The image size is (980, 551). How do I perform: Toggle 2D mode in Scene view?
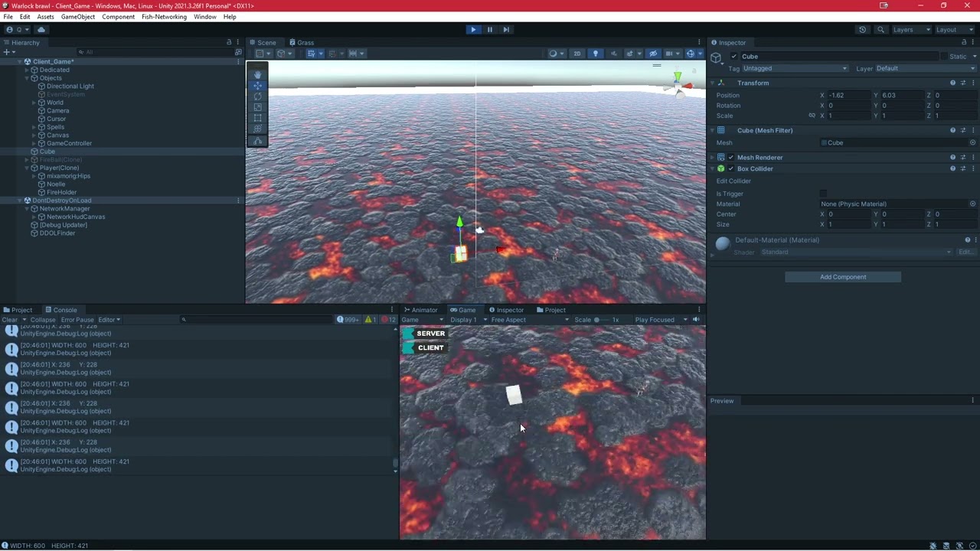[x=577, y=54]
